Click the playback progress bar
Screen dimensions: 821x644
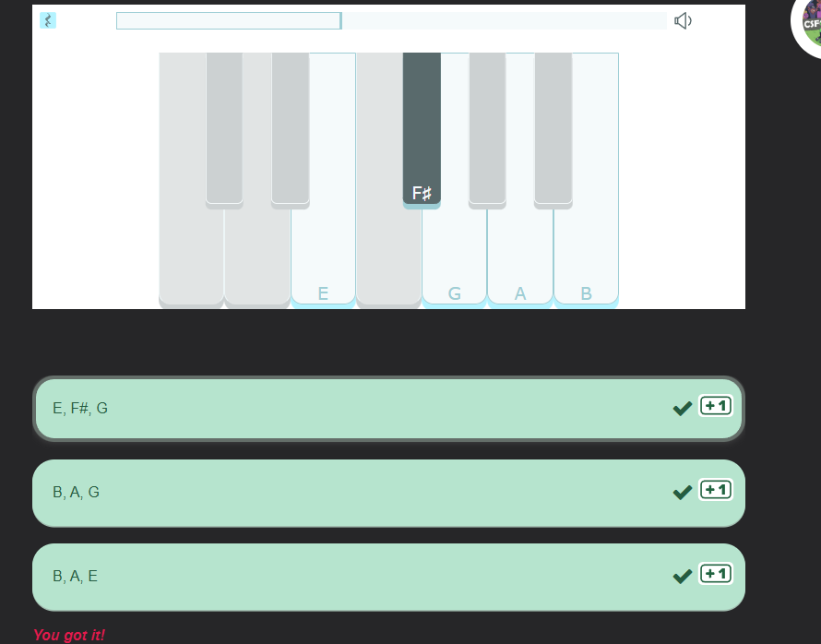click(x=391, y=21)
